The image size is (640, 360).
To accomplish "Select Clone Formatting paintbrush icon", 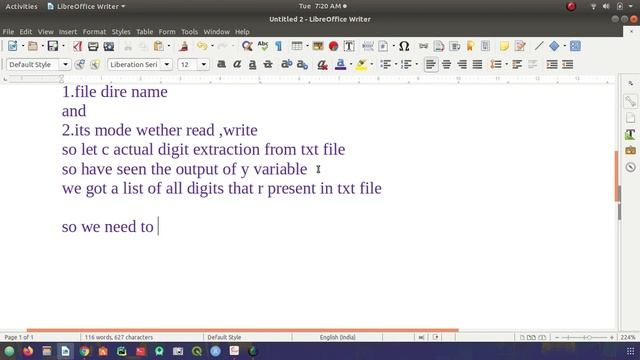I will [183, 46].
